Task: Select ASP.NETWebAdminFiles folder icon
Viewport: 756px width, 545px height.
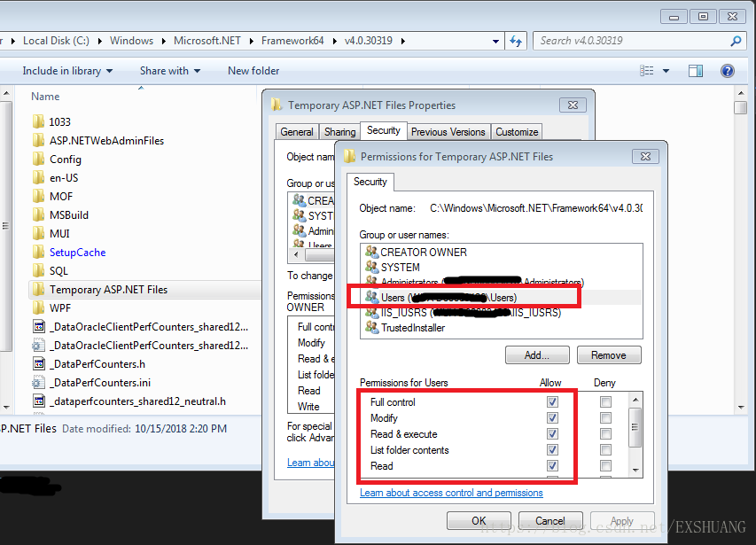Action: click(x=39, y=140)
